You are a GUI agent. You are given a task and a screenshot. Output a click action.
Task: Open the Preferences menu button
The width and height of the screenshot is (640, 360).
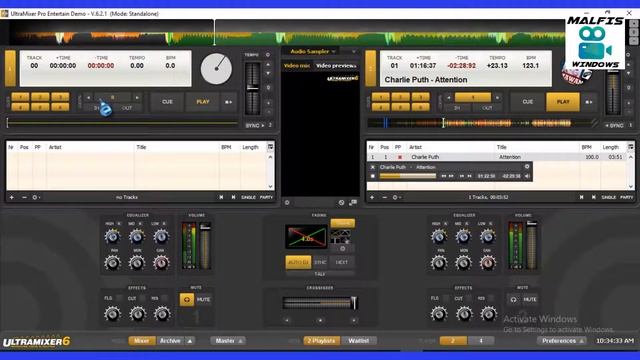[562, 340]
